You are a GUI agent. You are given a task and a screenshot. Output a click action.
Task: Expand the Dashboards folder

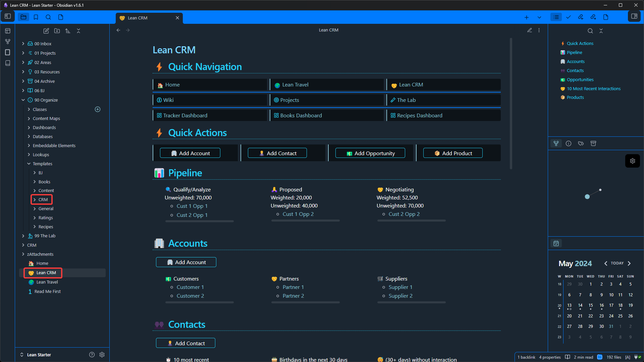pos(29,127)
